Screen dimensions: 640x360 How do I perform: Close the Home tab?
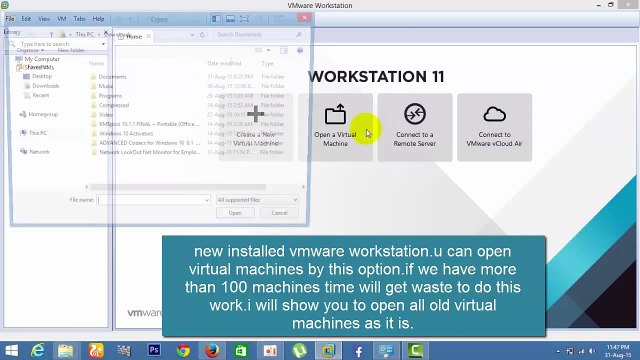tap(149, 36)
